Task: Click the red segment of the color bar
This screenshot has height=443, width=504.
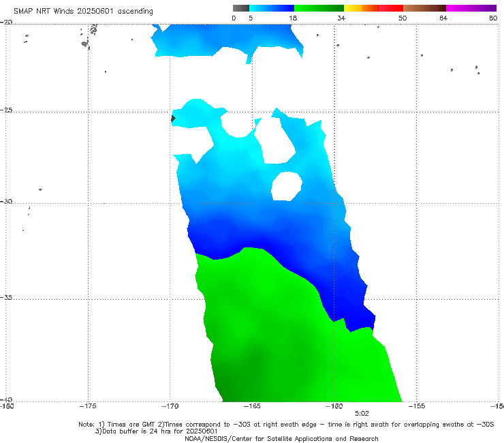Action: pos(391,8)
